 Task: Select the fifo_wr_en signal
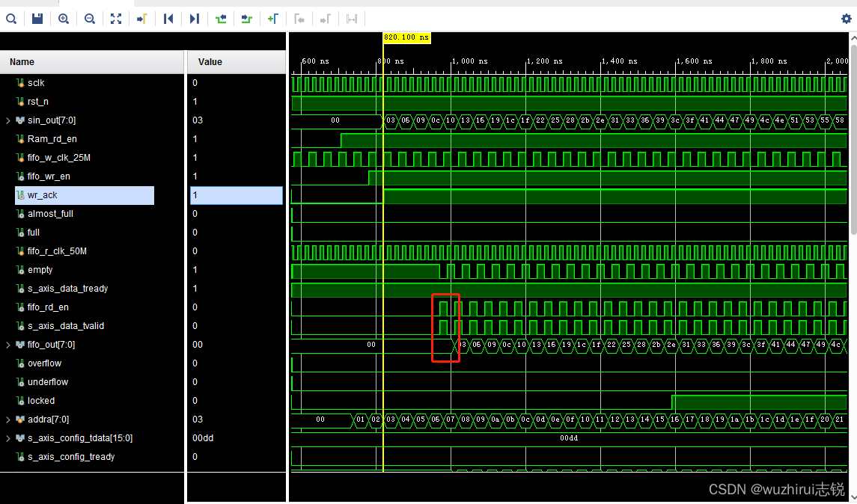49,176
